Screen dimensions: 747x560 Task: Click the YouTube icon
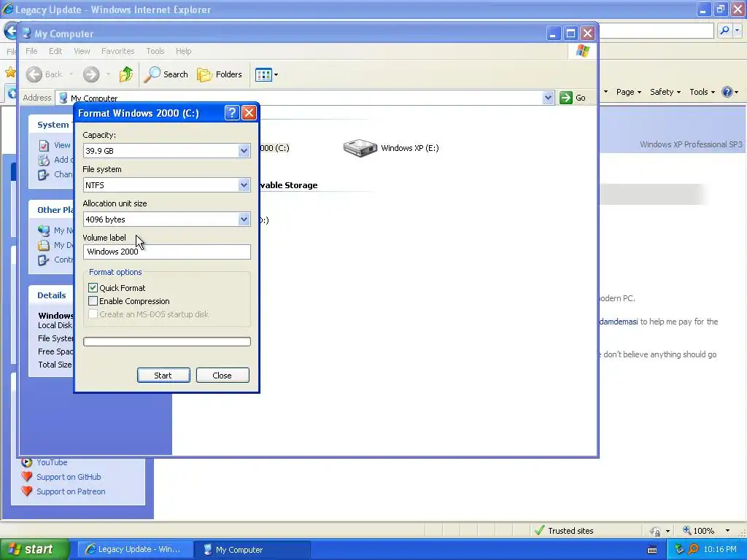27,462
